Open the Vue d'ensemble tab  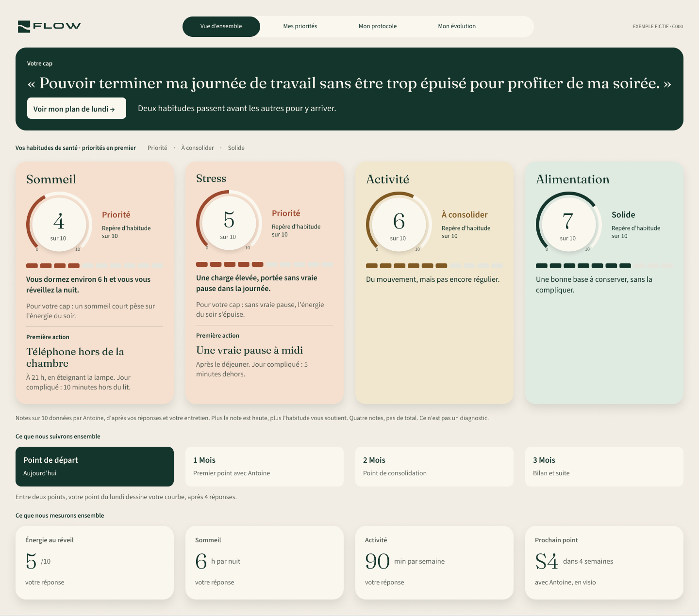[x=221, y=26]
